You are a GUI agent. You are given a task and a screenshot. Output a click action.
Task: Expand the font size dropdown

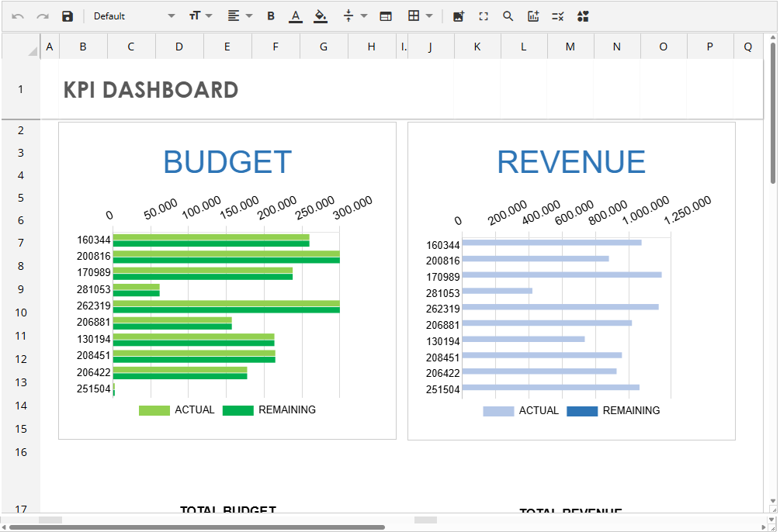(x=200, y=16)
